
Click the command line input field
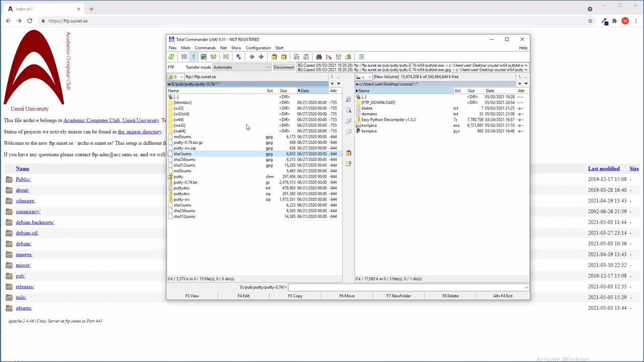click(408, 288)
